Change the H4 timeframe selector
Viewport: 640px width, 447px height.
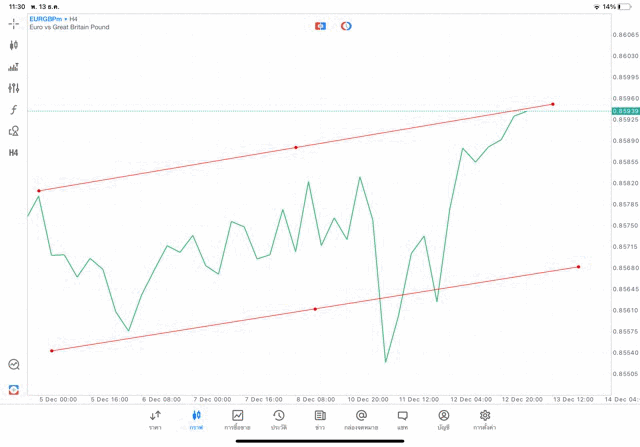(x=14, y=153)
